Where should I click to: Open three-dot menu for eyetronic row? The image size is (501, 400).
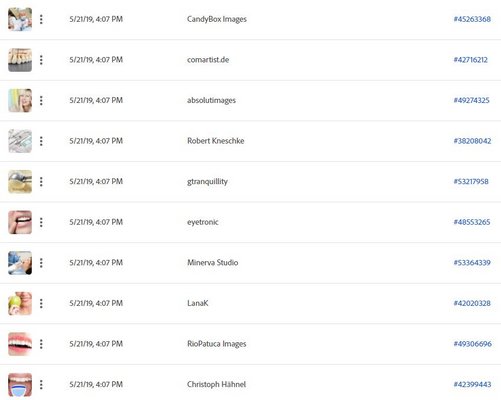tap(41, 222)
